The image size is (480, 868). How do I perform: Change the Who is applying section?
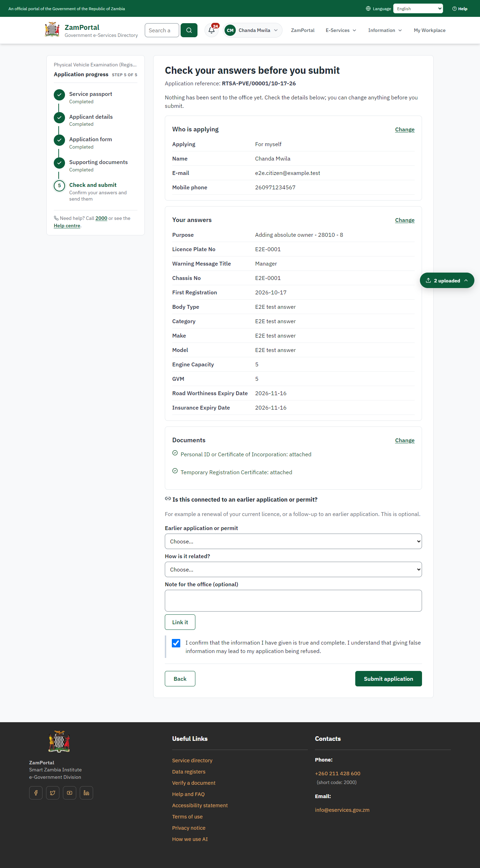(405, 129)
